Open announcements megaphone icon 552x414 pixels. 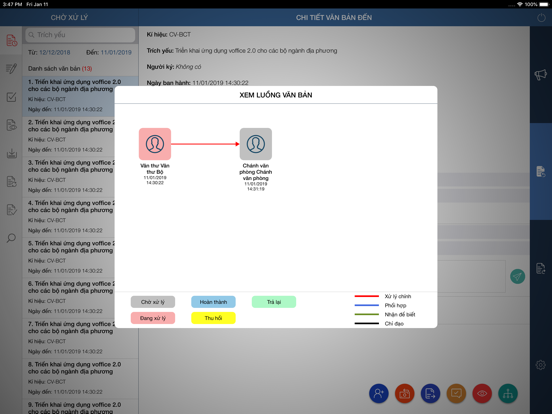[x=541, y=74]
